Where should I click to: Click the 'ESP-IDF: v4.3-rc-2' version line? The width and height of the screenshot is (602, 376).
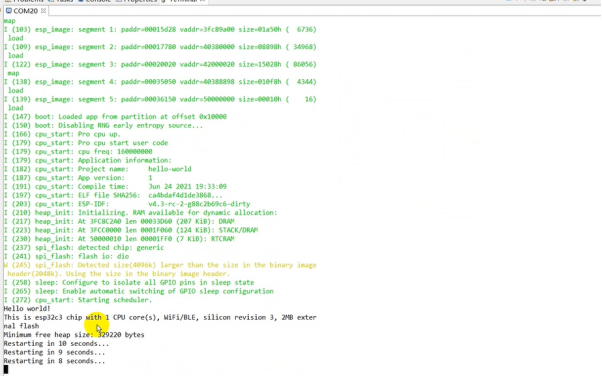tap(127, 204)
